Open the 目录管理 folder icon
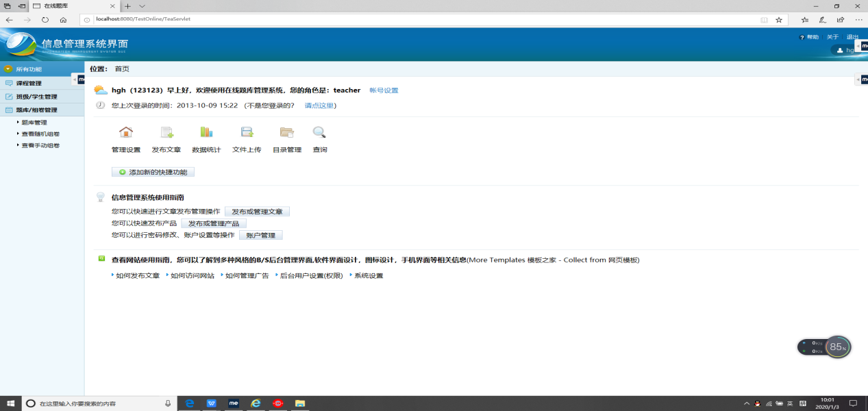This screenshot has width=868, height=411. (x=286, y=132)
